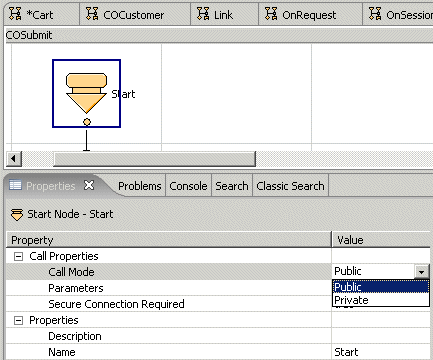Click the Start Node header icon
Image resolution: width=433 pixels, height=360 pixels.
(x=17, y=214)
